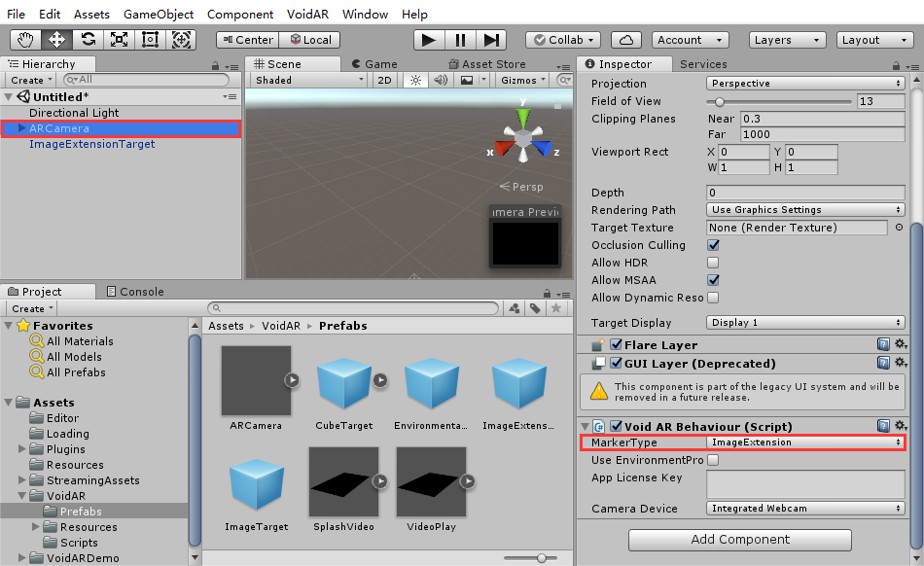Click the Add Component button
The height and width of the screenshot is (566, 924).
740,540
